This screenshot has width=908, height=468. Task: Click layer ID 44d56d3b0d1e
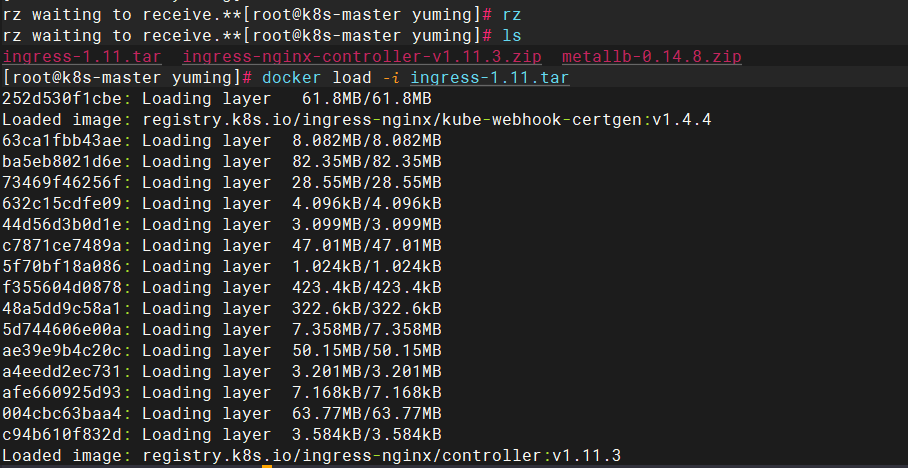62,225
